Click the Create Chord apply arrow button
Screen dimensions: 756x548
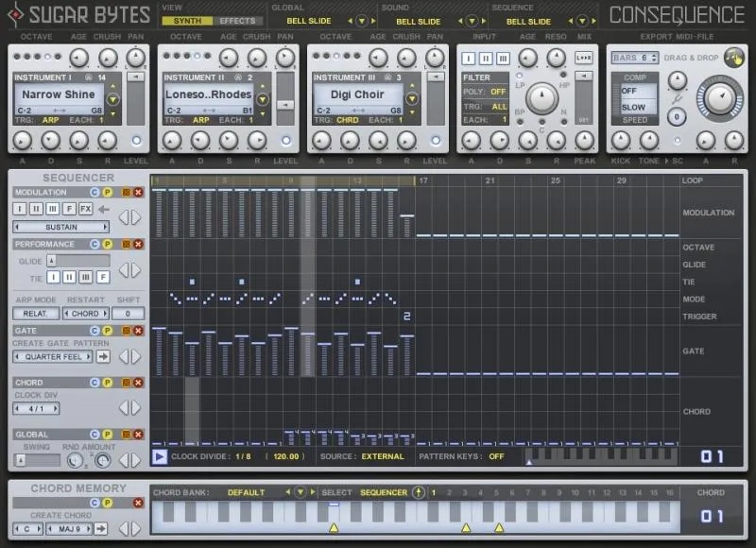101,529
